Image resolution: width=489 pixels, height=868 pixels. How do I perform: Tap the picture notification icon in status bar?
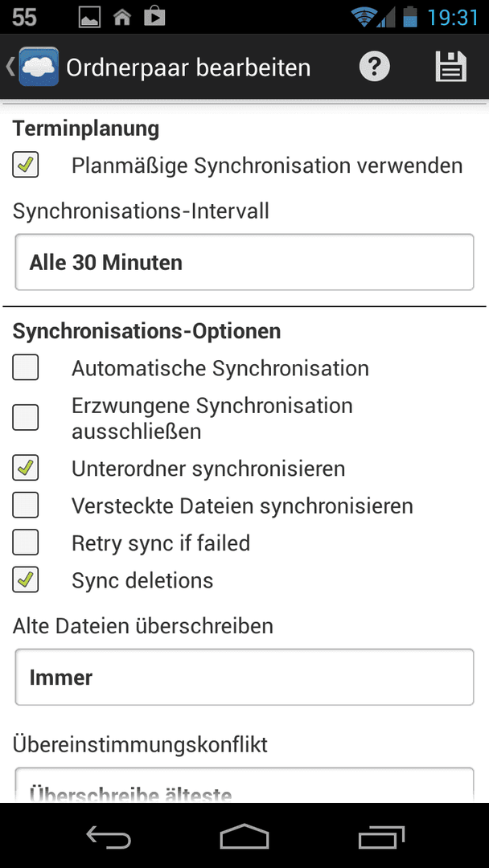click(x=90, y=18)
